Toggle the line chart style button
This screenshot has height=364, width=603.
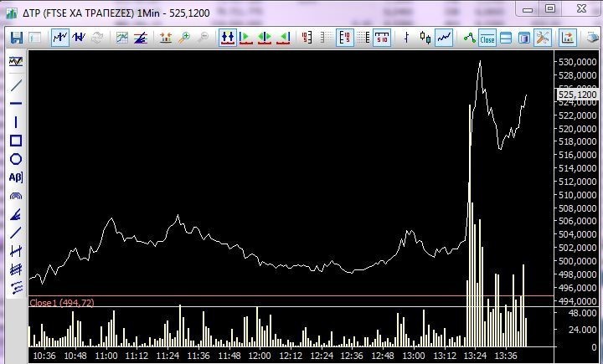pyautogui.click(x=444, y=38)
